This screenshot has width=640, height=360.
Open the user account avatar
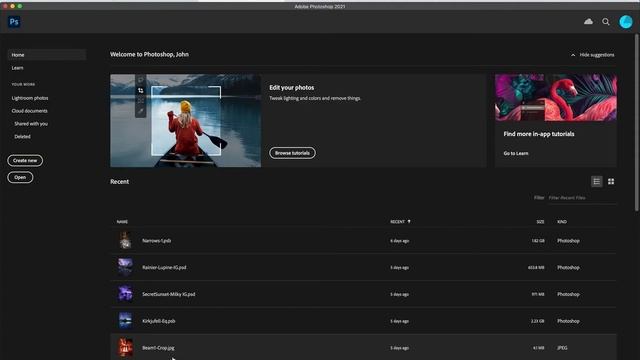pos(625,22)
